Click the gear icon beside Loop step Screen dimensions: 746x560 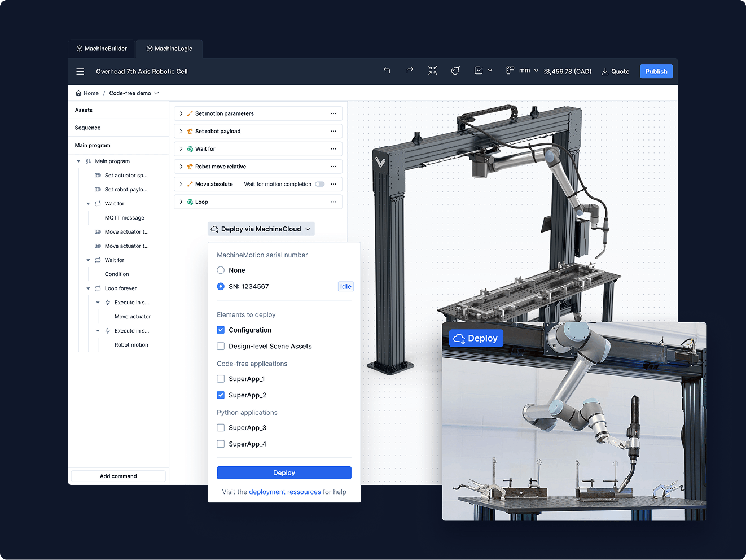190,202
